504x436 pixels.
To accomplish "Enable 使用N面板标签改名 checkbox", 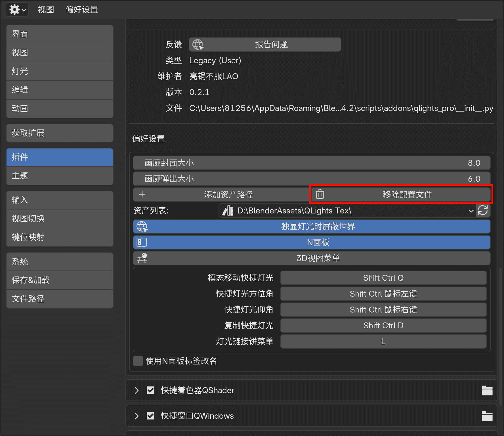I will 138,361.
